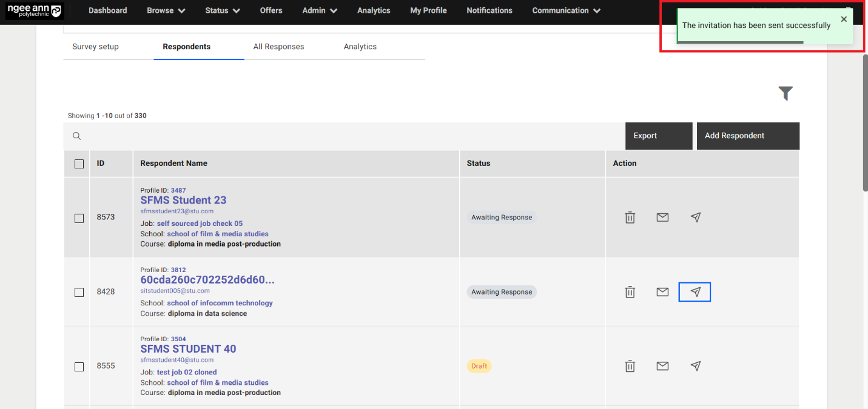This screenshot has width=868, height=409.
Task: Click the Ngee Ann Polytechnic logo
Action: 34,11
